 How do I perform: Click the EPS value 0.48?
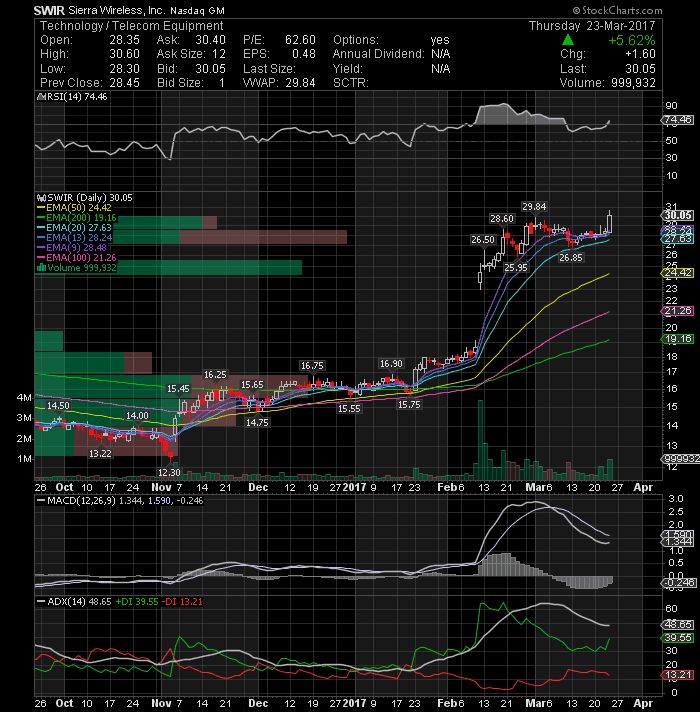click(x=304, y=54)
